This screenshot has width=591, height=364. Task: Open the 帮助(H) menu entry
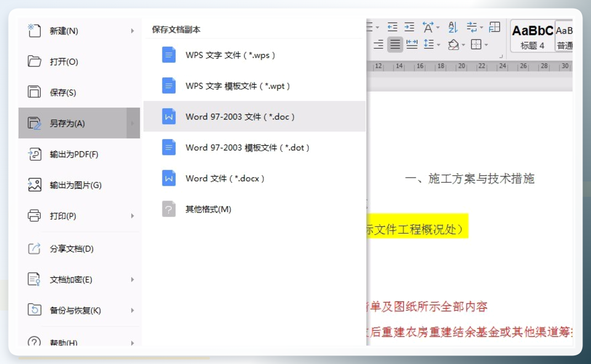(79, 341)
